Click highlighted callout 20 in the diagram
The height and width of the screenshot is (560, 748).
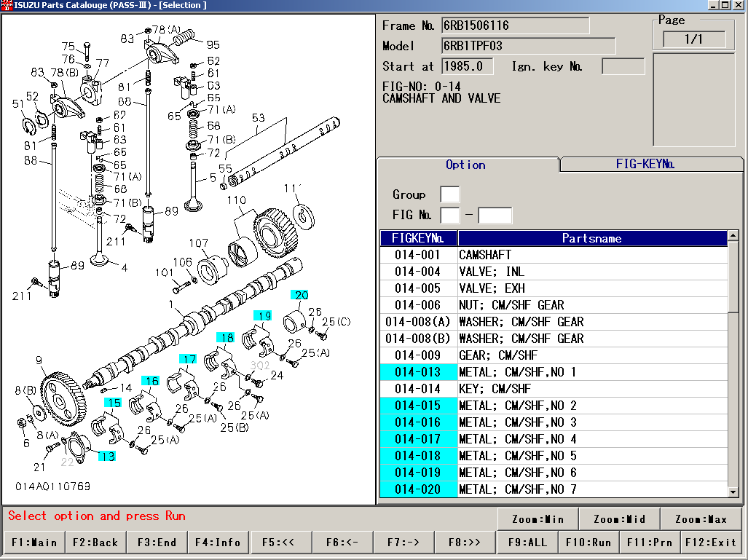tap(301, 295)
